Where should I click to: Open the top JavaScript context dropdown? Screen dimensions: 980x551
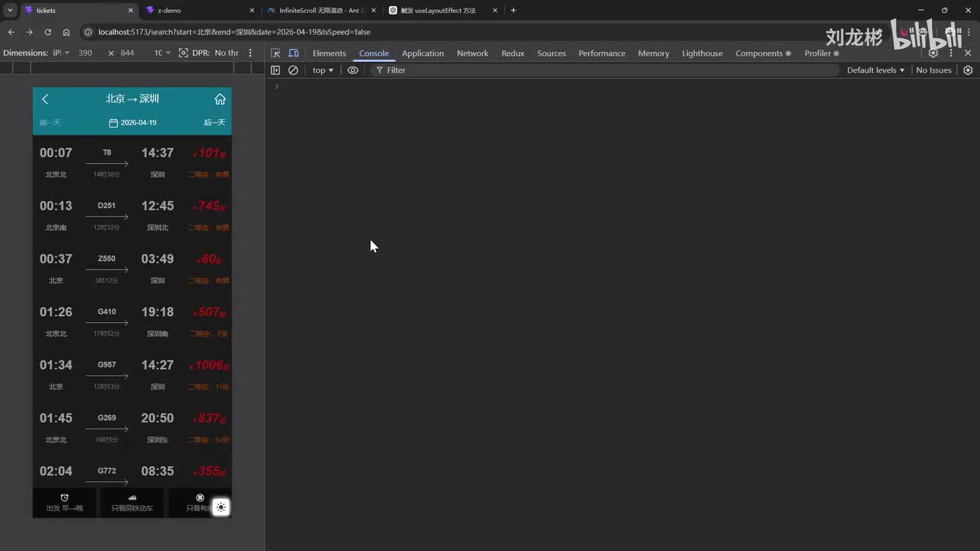pyautogui.click(x=322, y=70)
